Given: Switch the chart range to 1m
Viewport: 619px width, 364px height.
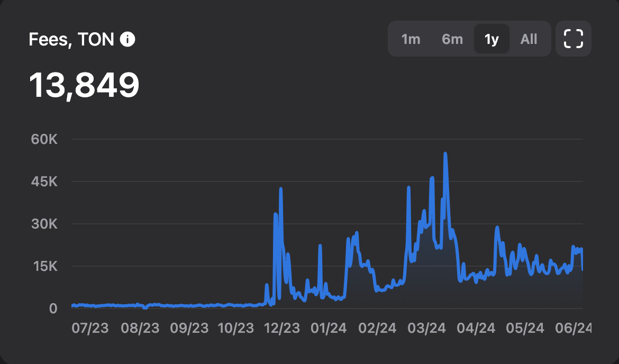Looking at the screenshot, I should tap(411, 39).
